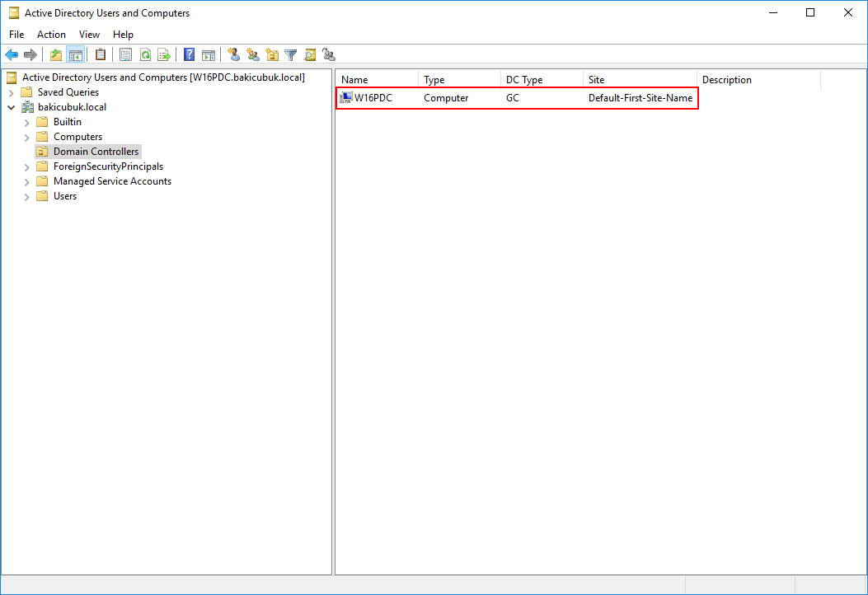Image resolution: width=868 pixels, height=595 pixels.
Task: Expand the Saved Queries node
Action: tap(11, 92)
